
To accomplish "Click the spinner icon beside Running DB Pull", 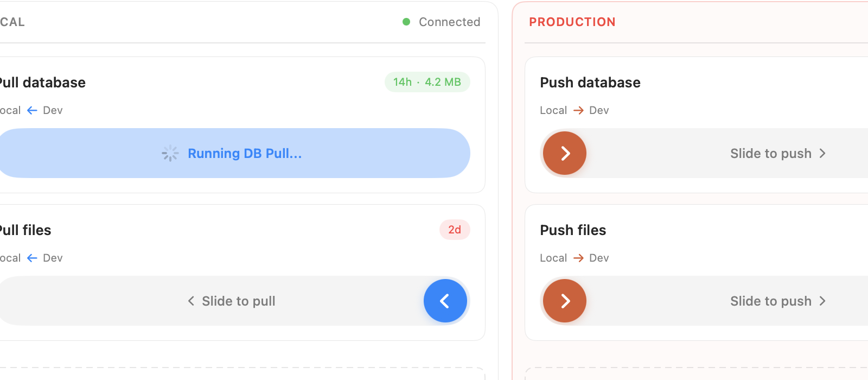I will click(x=170, y=154).
